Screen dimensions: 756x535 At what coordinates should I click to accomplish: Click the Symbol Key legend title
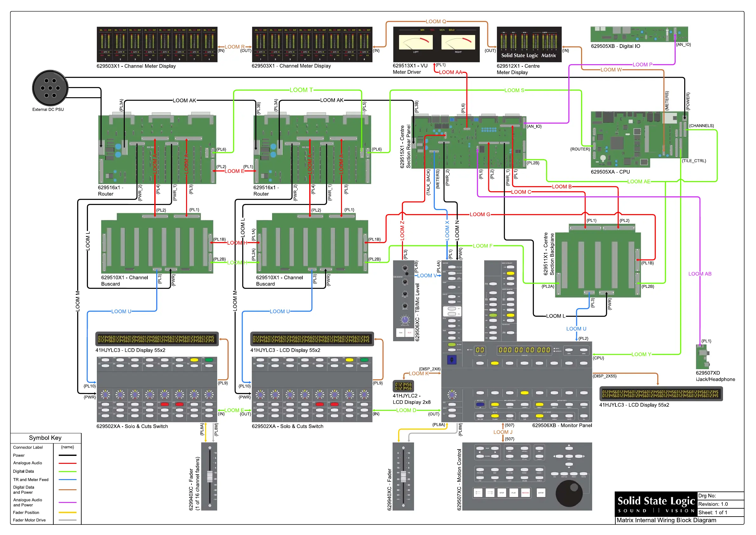tap(45, 438)
